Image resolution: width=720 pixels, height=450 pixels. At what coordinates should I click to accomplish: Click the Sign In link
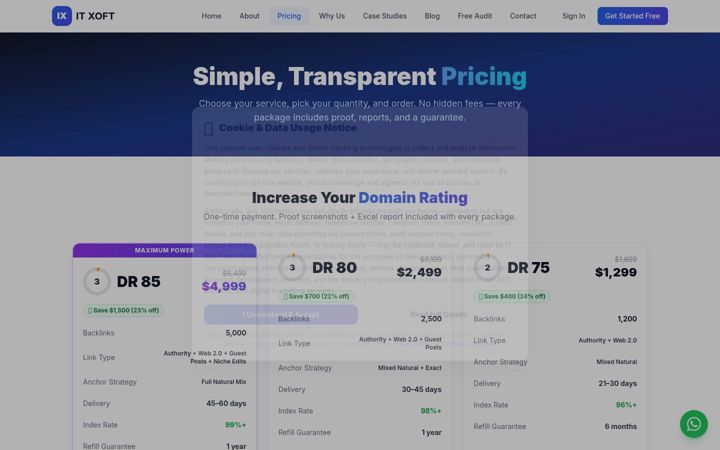click(x=574, y=16)
